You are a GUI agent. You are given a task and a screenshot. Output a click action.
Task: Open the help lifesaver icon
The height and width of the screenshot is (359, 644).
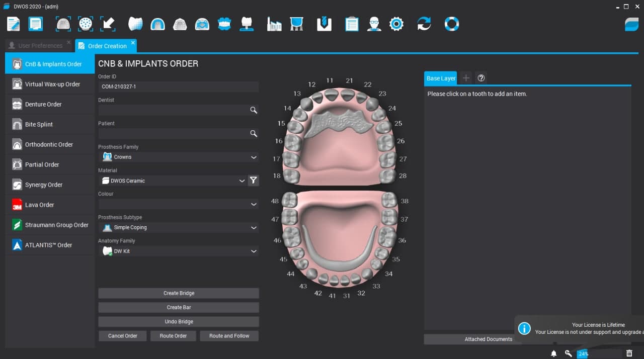(451, 24)
